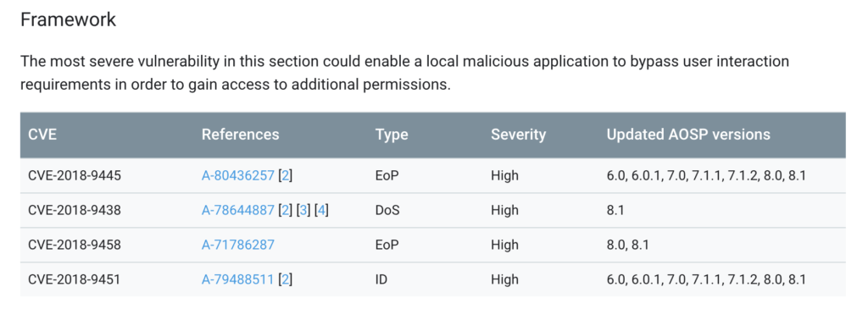Open reference [2] for CVE-2018-9451

[285, 279]
